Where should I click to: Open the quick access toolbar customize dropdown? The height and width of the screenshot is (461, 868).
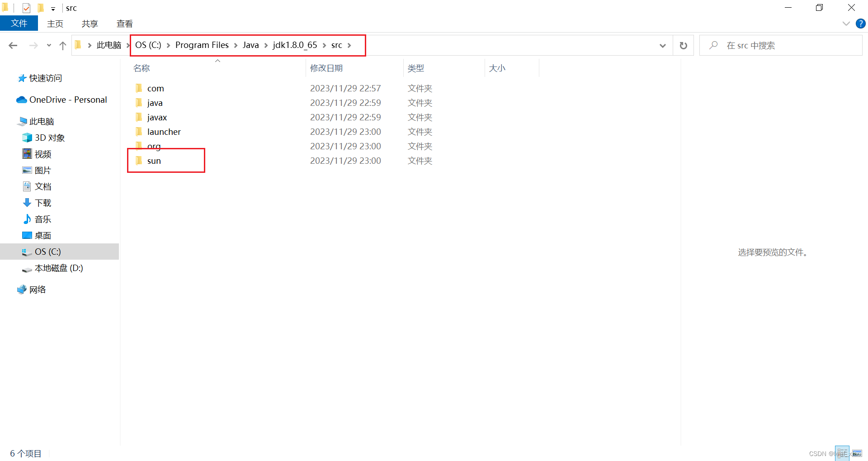coord(53,9)
